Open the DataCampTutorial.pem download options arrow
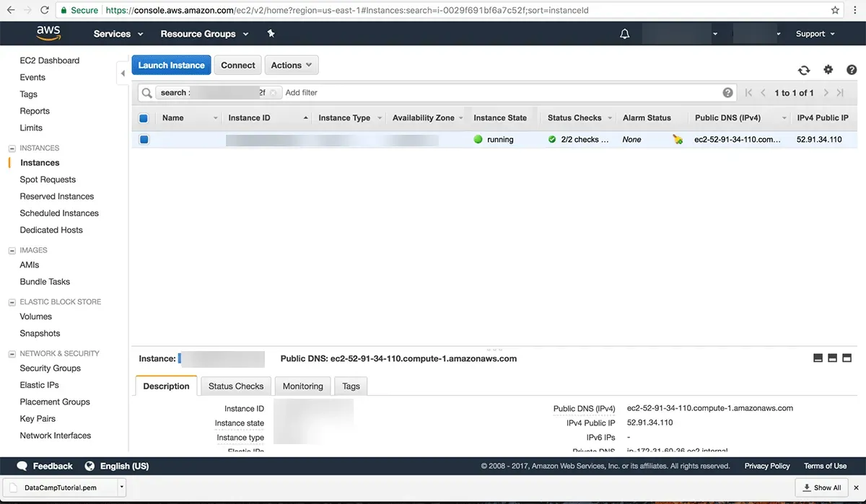Image resolution: width=866 pixels, height=504 pixels. click(122, 487)
